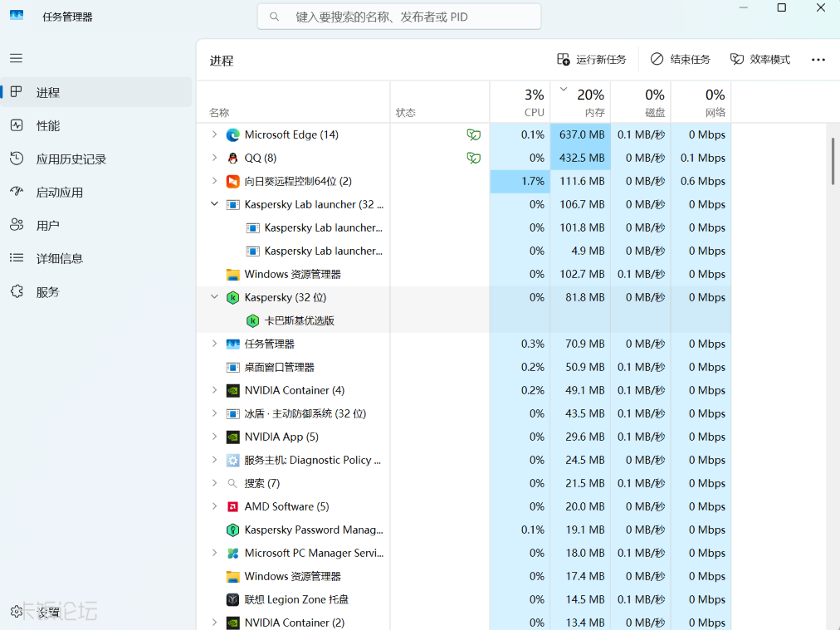Sort processes by the 网络 column
The width and height of the screenshot is (840, 630).
(701, 102)
